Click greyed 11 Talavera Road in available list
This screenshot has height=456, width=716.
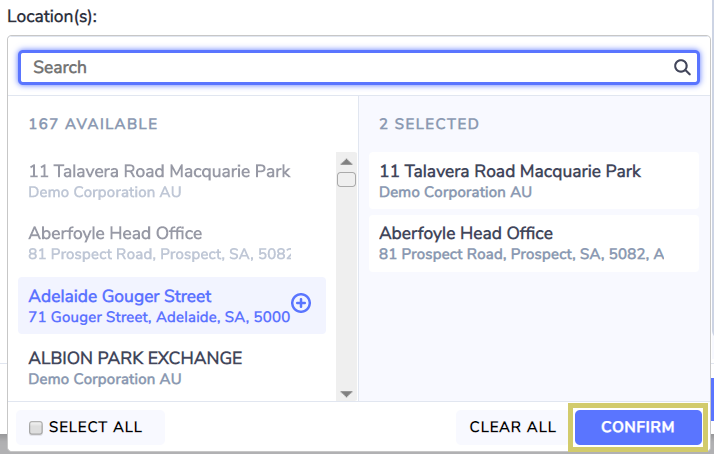[172, 181]
